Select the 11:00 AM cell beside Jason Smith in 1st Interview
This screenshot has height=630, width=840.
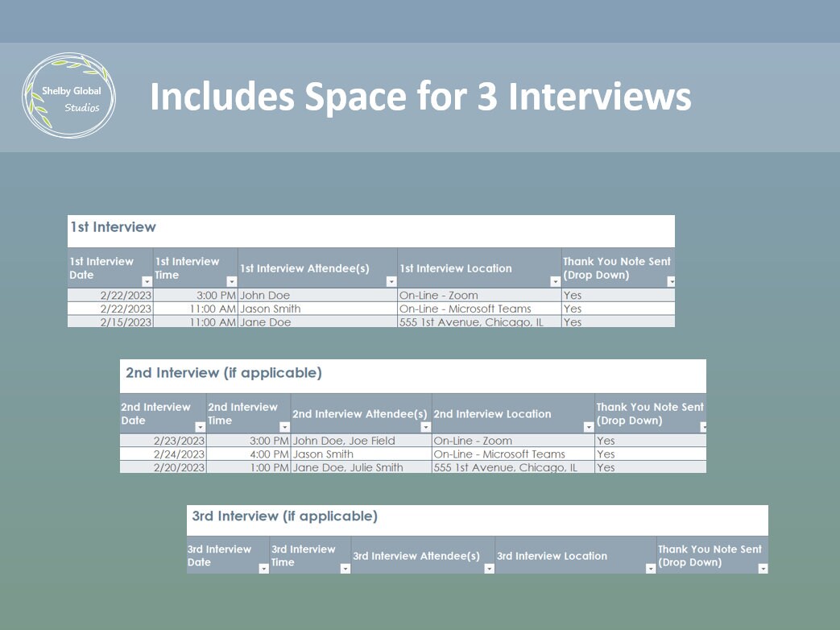coord(196,309)
